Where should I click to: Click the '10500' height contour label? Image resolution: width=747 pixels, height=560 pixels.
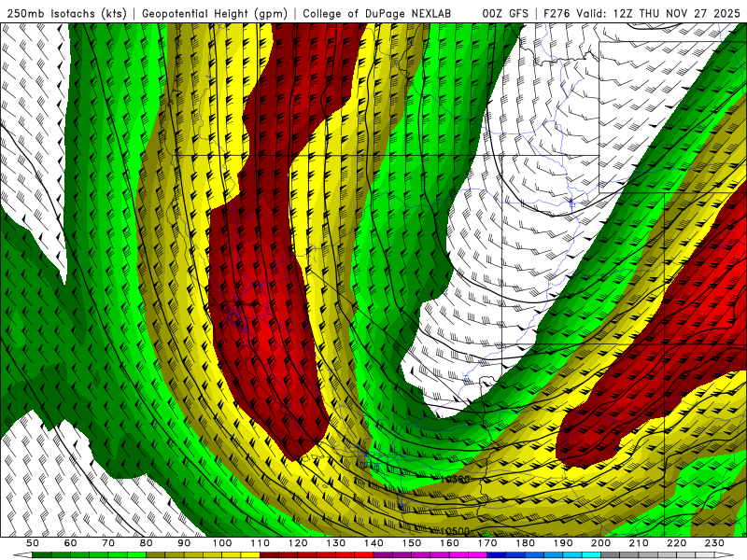[x=455, y=531]
